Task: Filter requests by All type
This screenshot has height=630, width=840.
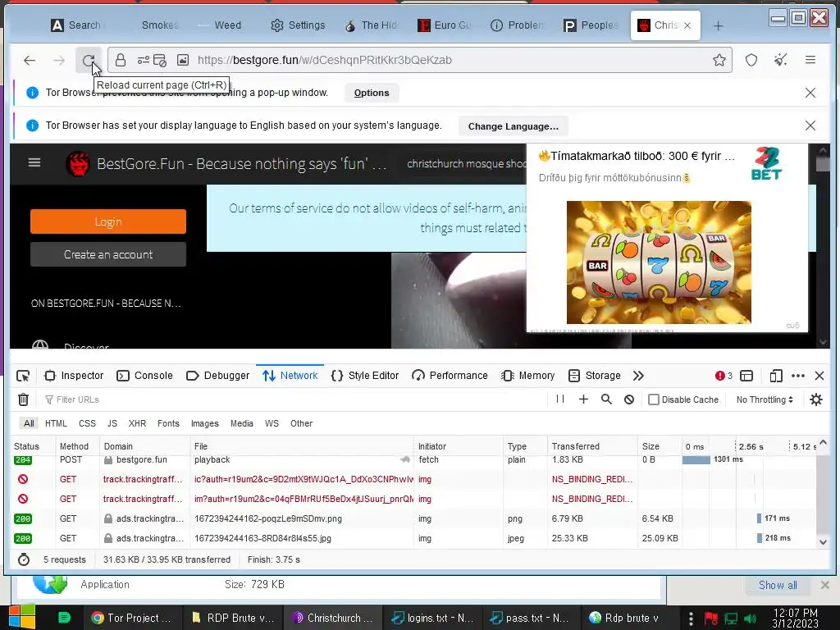Action: (x=29, y=423)
